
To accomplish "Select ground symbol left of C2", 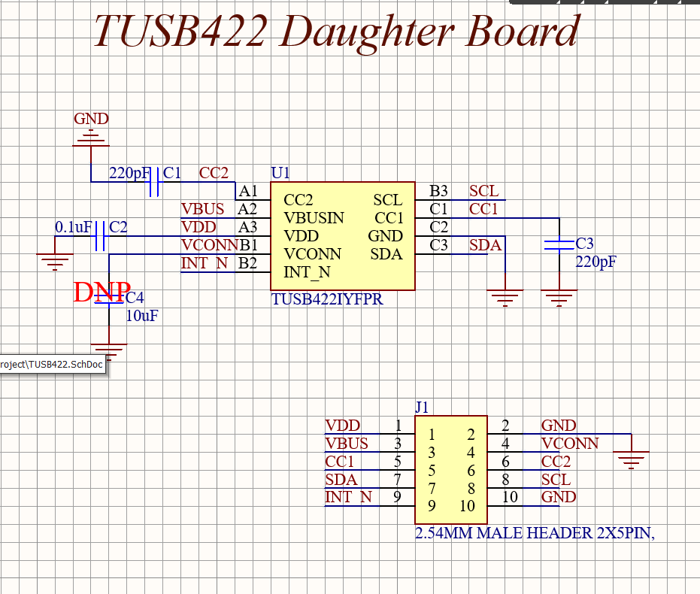I will [55, 262].
